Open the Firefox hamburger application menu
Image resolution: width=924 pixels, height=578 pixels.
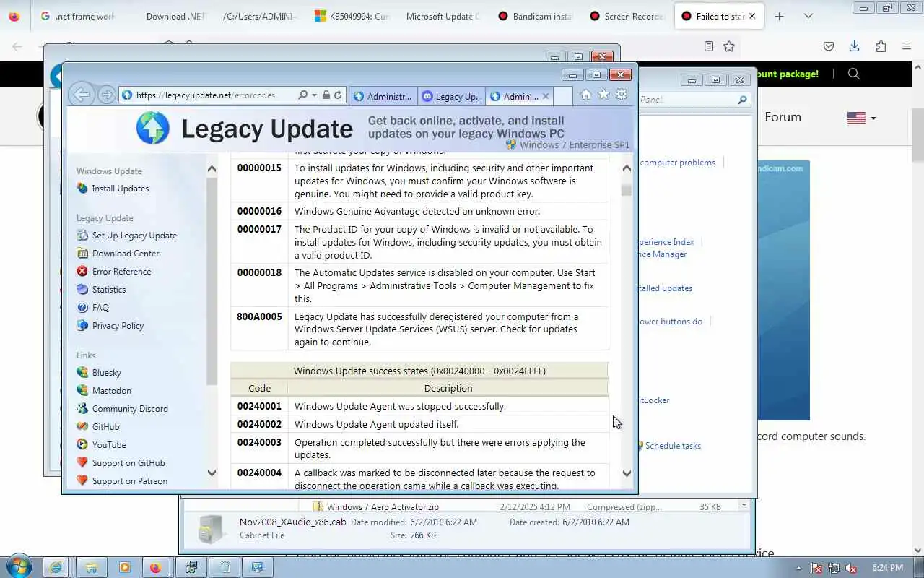[x=907, y=46]
